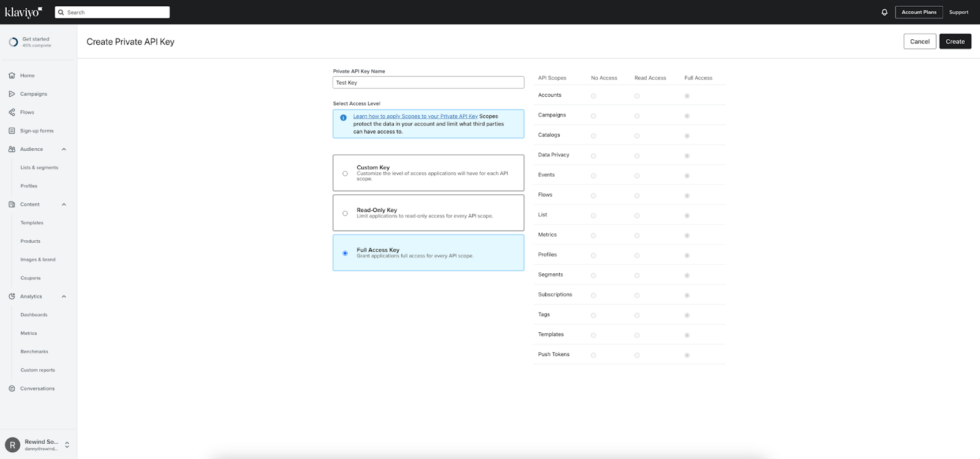The image size is (980, 459).
Task: Click the Flows sidebar icon
Action: [x=12, y=112]
